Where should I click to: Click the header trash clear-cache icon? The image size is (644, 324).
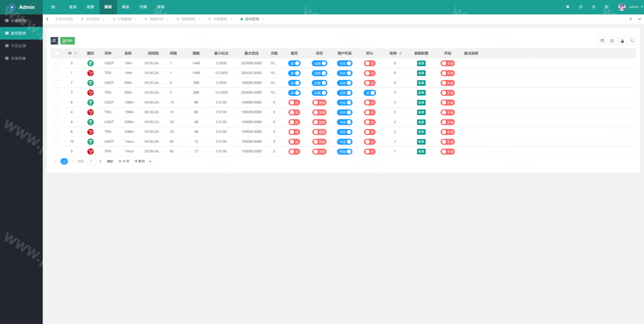pyautogui.click(x=594, y=7)
